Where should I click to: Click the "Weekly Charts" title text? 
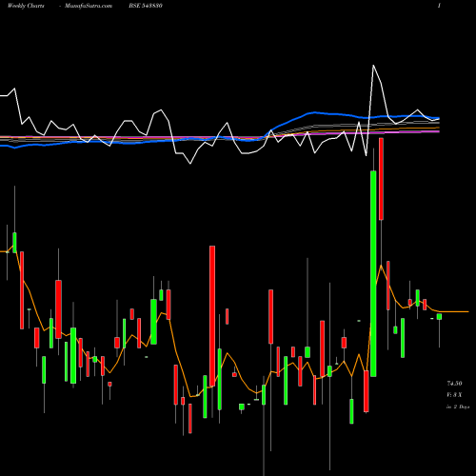click(x=26, y=6)
